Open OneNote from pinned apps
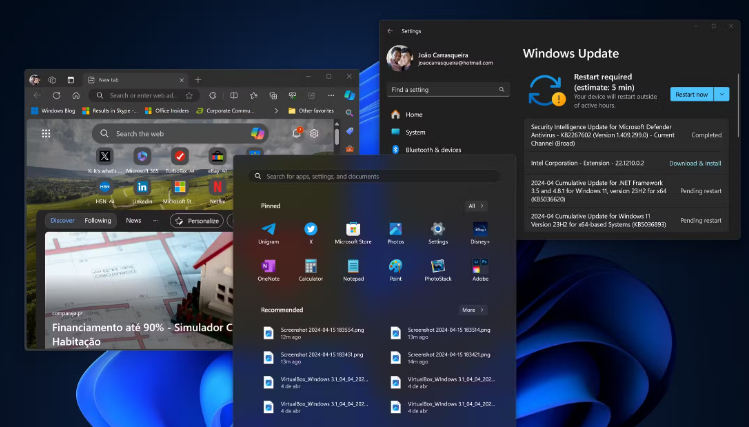 [268, 270]
